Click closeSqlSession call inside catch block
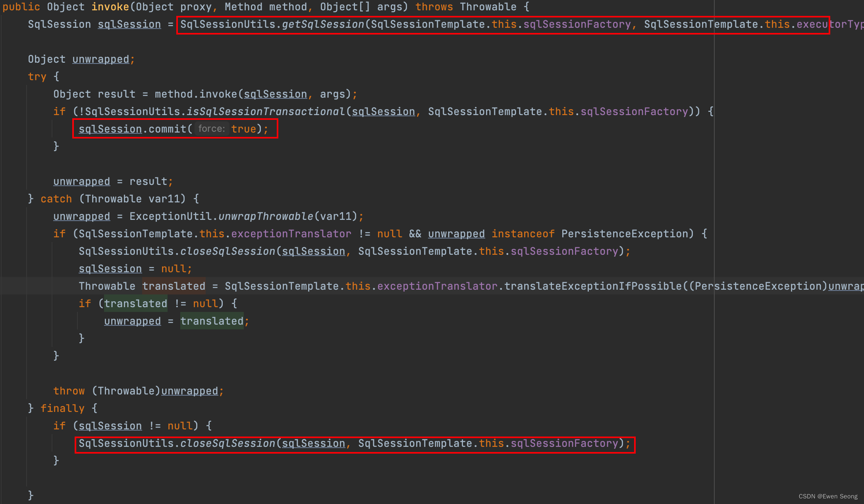 pos(228,251)
